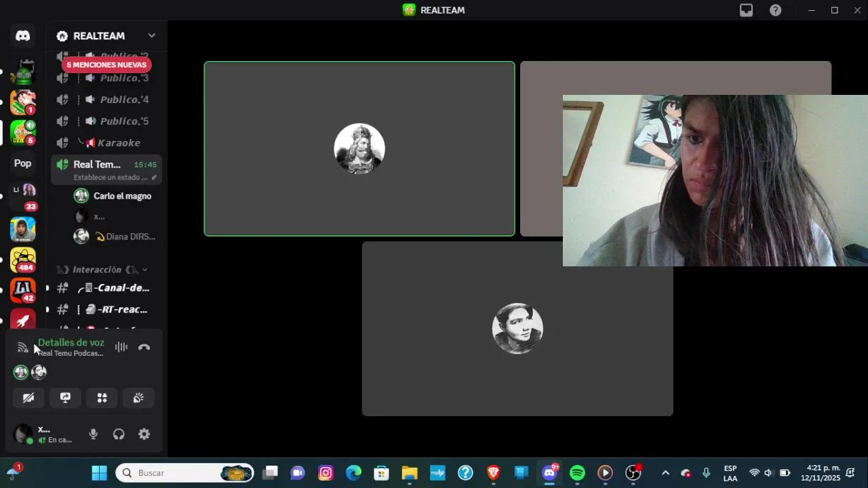
Task: Select the webcam video tile
Action: [715, 180]
